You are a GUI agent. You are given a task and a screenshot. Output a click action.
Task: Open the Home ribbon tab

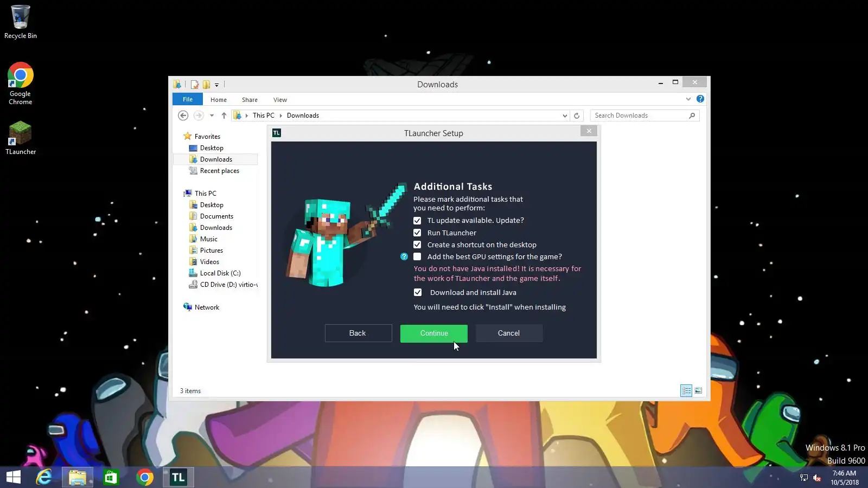tap(219, 100)
